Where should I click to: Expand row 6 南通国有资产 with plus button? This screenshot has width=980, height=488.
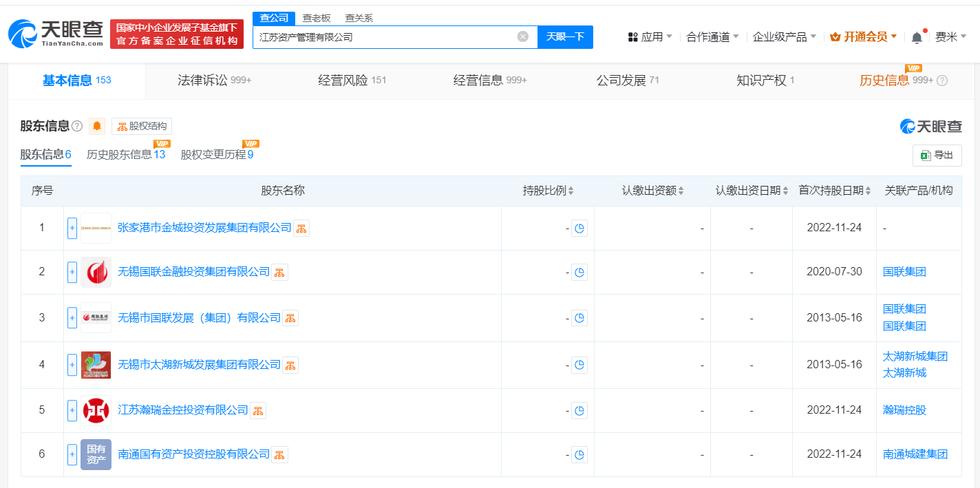coord(72,454)
